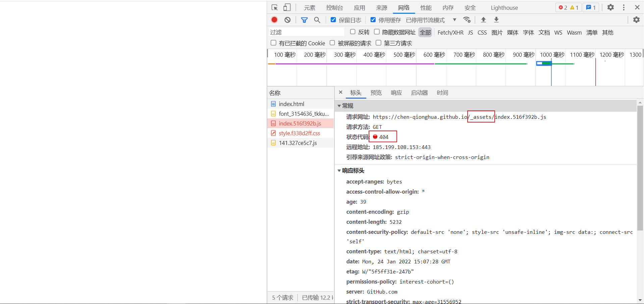This screenshot has width=644, height=304.
Task: Open the issues counter badge
Action: 591,7
